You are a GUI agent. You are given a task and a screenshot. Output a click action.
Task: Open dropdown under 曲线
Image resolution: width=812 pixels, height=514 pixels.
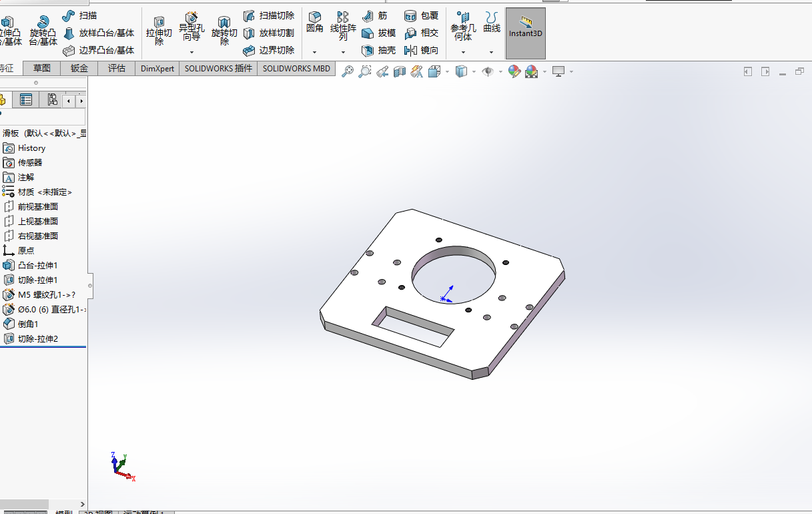(x=492, y=52)
